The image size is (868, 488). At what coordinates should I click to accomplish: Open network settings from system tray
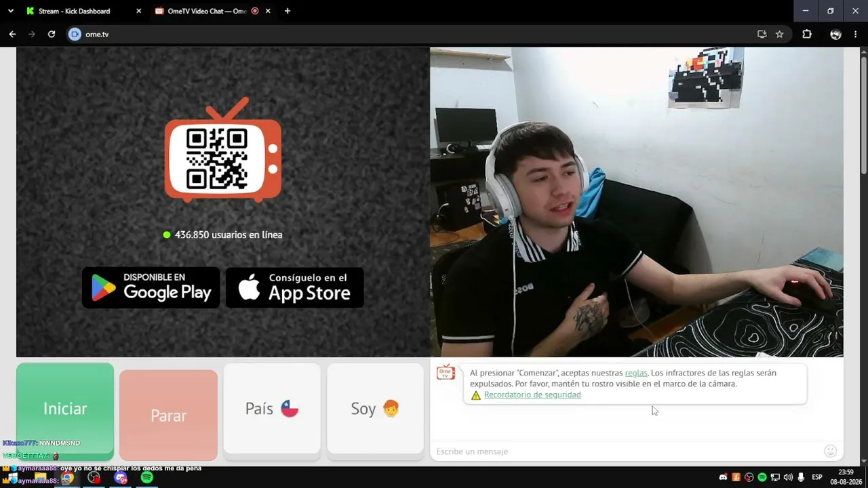(x=775, y=478)
